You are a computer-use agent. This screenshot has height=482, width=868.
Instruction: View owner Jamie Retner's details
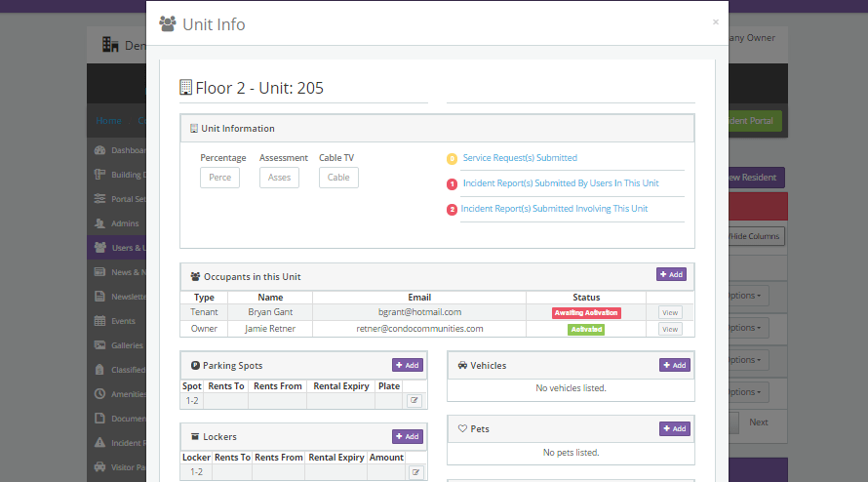point(669,330)
